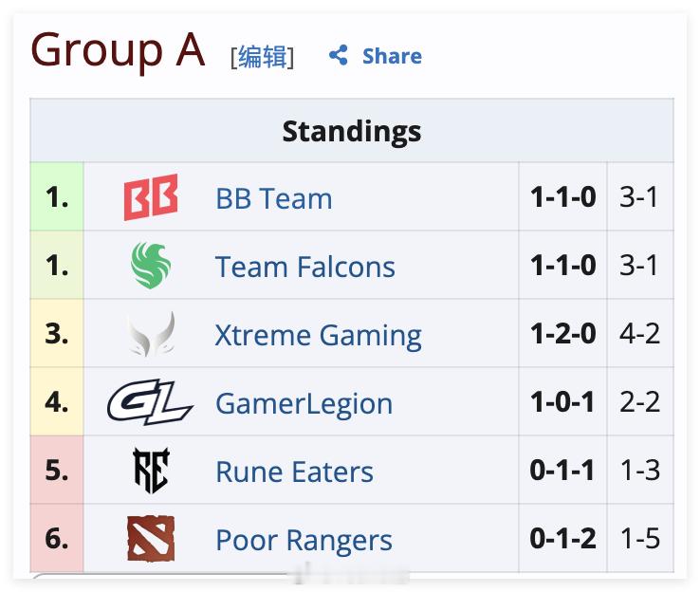Click the Rune Eaters RE logo
The width and height of the screenshot is (700, 592).
point(151,471)
